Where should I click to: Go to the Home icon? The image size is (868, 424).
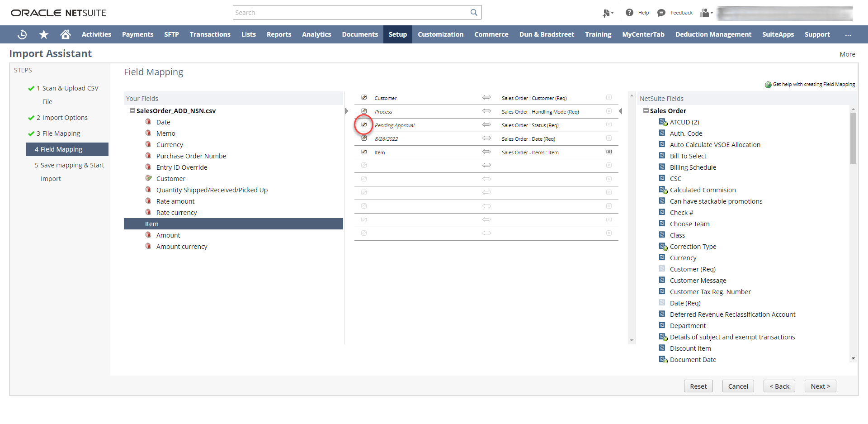tap(66, 34)
